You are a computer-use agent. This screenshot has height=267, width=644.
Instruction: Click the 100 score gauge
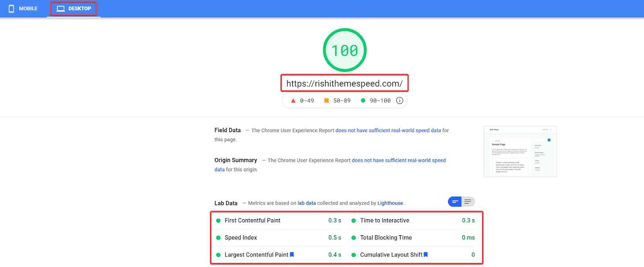tap(345, 50)
